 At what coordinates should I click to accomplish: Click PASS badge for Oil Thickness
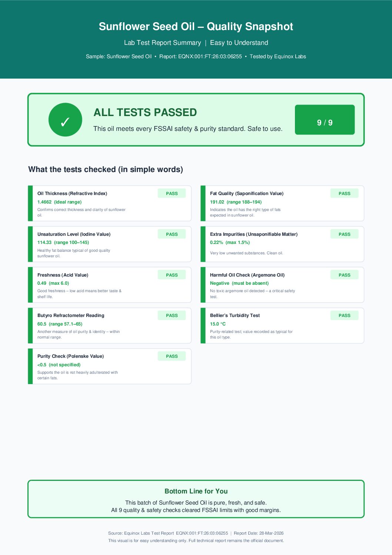[x=172, y=193]
